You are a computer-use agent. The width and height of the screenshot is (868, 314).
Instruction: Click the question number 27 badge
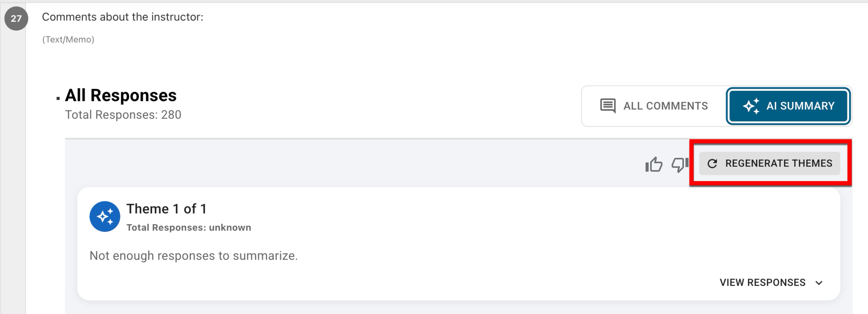tap(16, 19)
